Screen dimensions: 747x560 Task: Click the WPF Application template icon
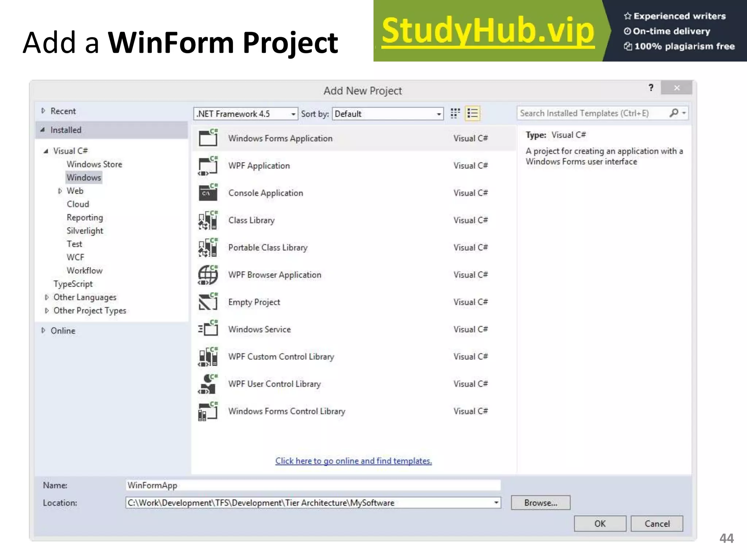click(208, 166)
